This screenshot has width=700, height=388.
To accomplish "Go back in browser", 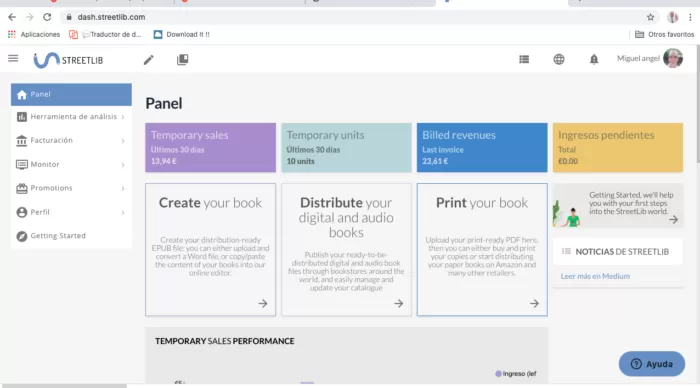I will click(x=12, y=17).
